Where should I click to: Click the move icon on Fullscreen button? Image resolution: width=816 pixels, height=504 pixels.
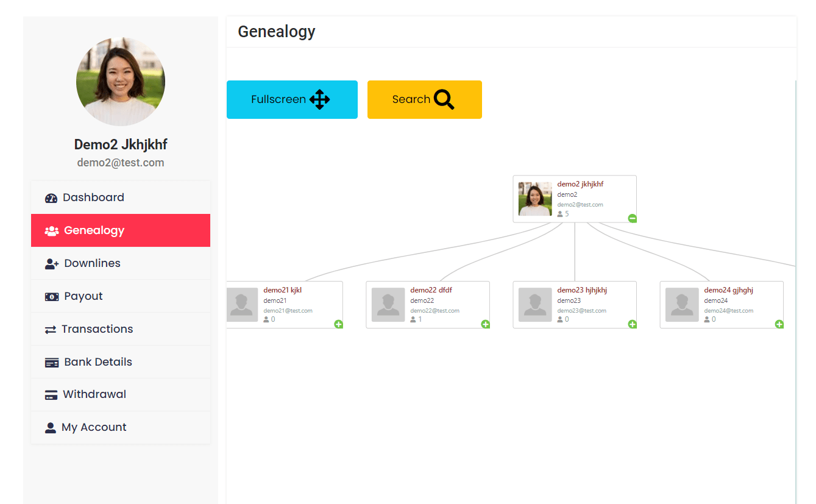point(320,99)
